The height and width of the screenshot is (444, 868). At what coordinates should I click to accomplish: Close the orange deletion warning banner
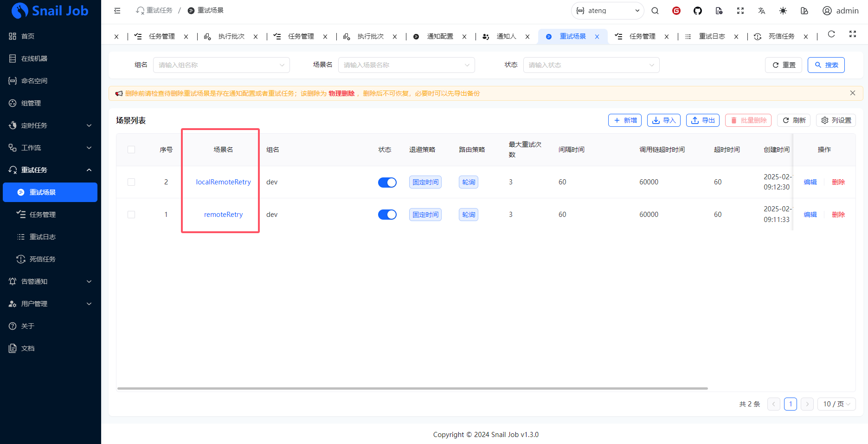click(852, 93)
